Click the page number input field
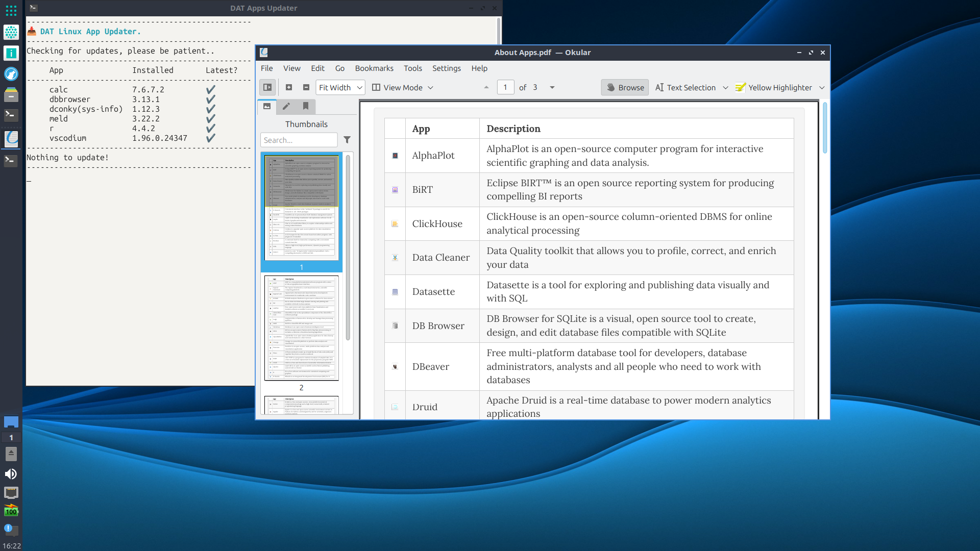Viewport: 980px width, 551px height. (x=505, y=87)
